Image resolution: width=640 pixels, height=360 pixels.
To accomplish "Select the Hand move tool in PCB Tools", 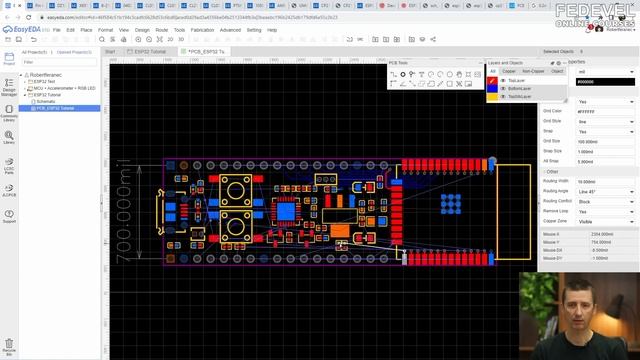I will (459, 74).
